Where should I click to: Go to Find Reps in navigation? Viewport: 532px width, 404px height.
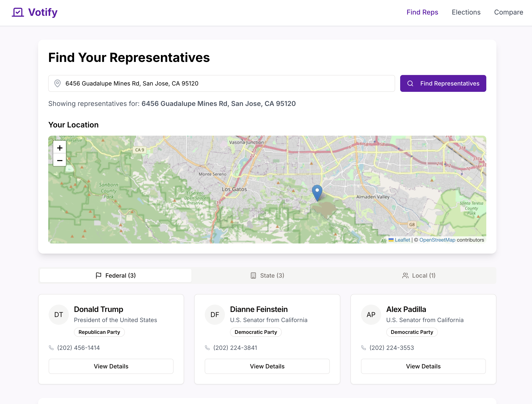coord(422,12)
